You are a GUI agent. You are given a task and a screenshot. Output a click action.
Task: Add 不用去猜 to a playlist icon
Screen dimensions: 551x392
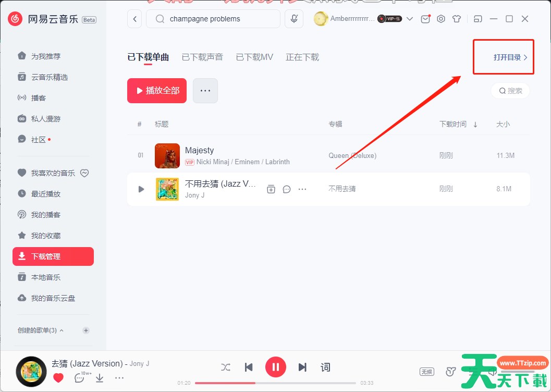point(271,189)
